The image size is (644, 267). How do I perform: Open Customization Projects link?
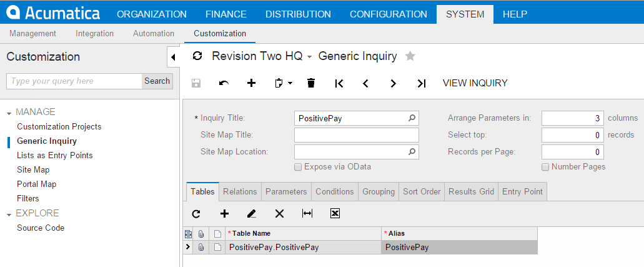pyautogui.click(x=59, y=126)
